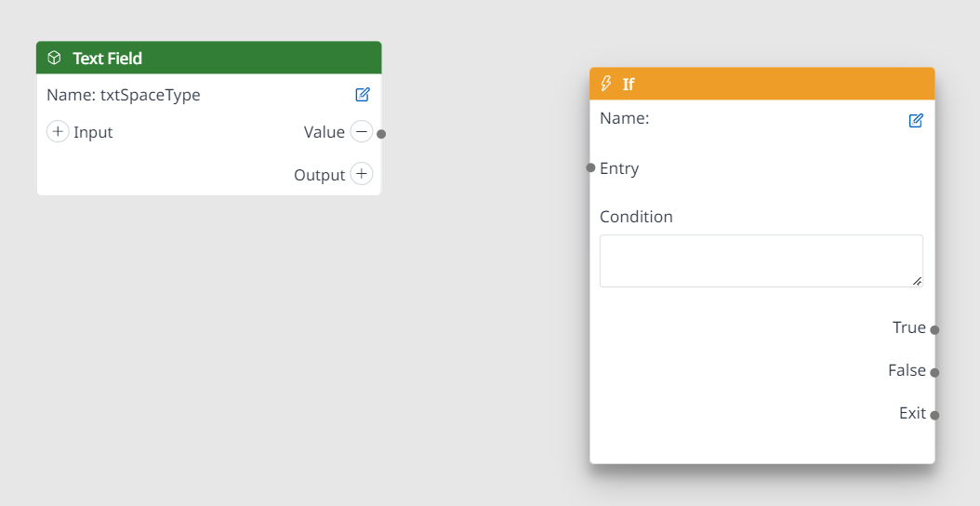Click the Name: txtSpaceType label
Viewport: 980px width, 506px height.
[x=124, y=95]
